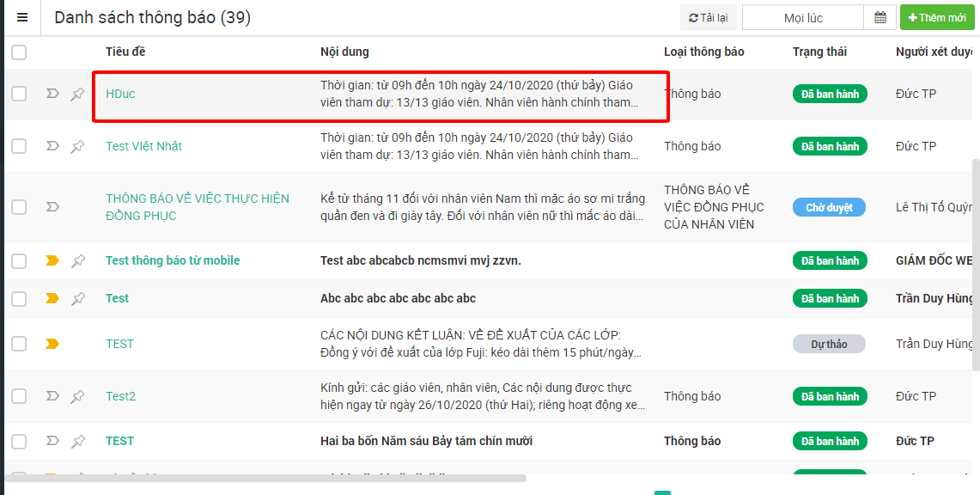Open the hamburger sidebar menu
The height and width of the screenshot is (495, 980).
(22, 18)
